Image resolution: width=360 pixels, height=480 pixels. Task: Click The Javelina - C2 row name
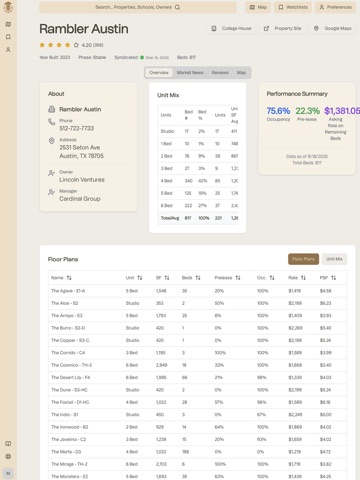coord(68,439)
